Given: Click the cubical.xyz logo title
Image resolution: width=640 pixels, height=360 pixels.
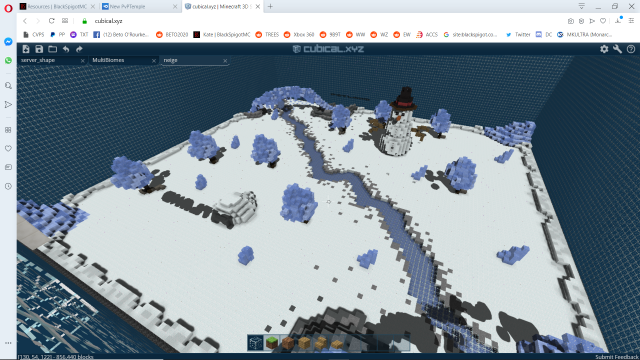Looking at the screenshot, I should coord(328,49).
